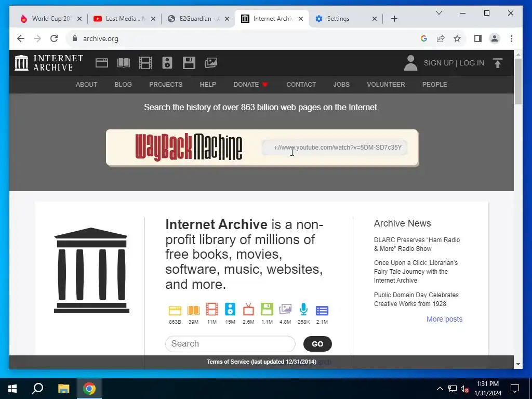Show hidden system tray icons
This screenshot has height=399, width=532.
pos(440,389)
